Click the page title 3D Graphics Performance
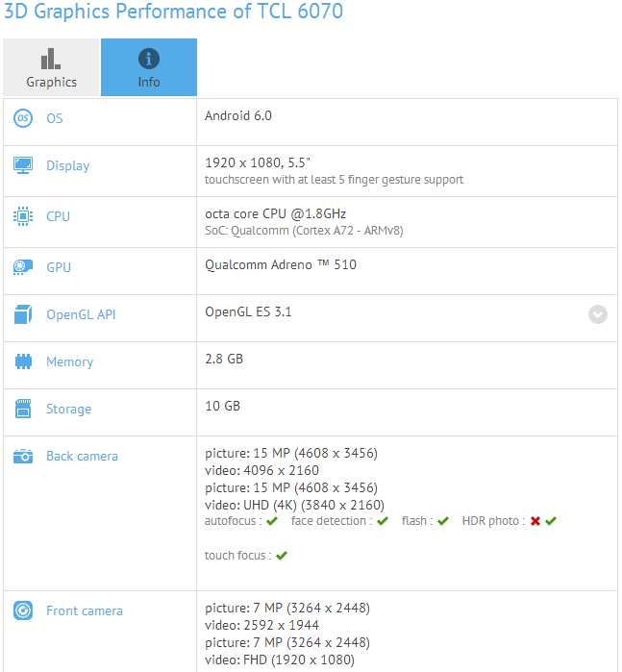The width and height of the screenshot is (622, 672). [x=173, y=12]
